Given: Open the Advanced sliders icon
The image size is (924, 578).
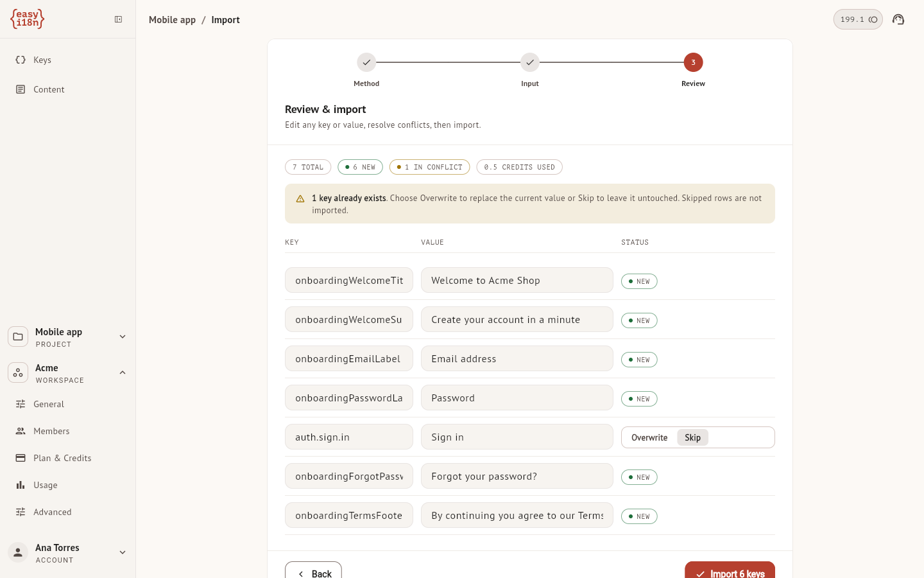Looking at the screenshot, I should tap(21, 512).
